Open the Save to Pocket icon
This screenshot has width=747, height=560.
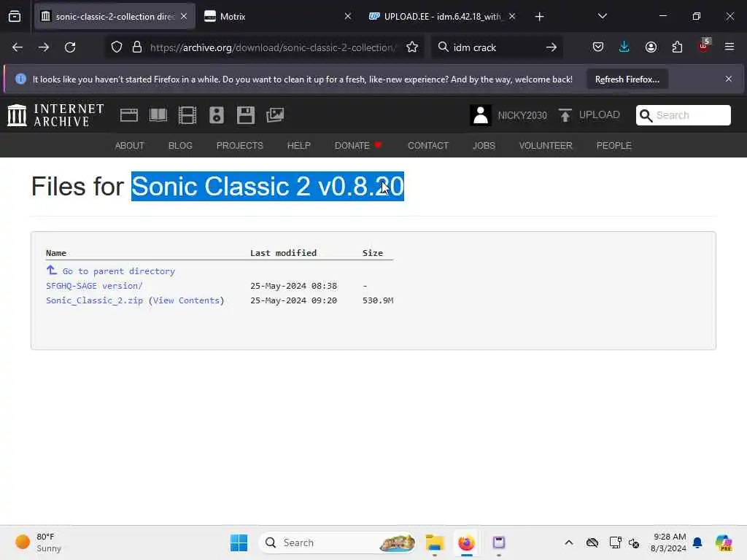point(598,47)
